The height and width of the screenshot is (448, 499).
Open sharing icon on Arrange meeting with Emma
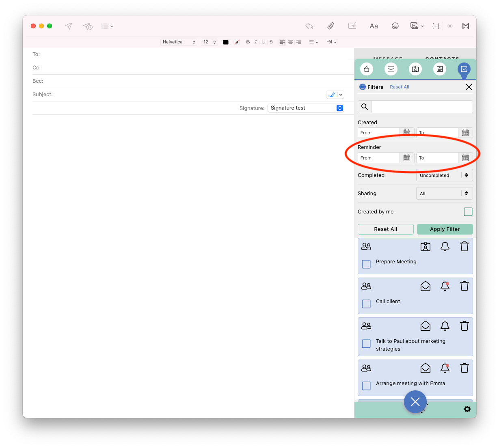pyautogui.click(x=366, y=368)
